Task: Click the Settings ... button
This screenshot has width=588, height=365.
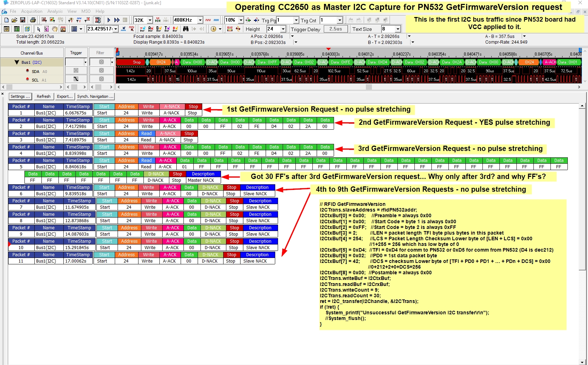Action: click(x=20, y=96)
